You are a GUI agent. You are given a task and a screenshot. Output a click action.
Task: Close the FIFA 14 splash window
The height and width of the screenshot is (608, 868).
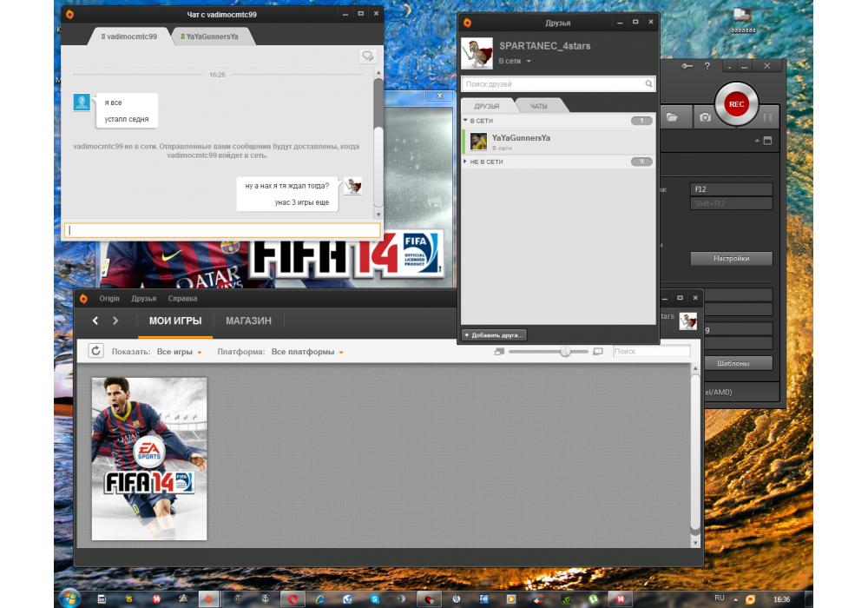click(439, 96)
